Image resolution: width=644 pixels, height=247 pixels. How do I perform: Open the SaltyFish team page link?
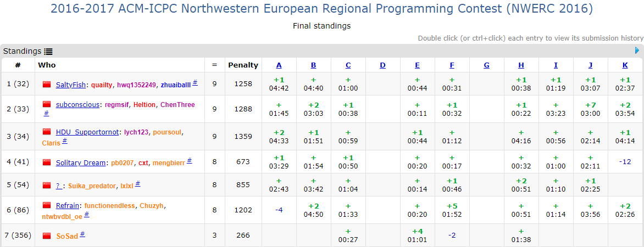pos(71,85)
